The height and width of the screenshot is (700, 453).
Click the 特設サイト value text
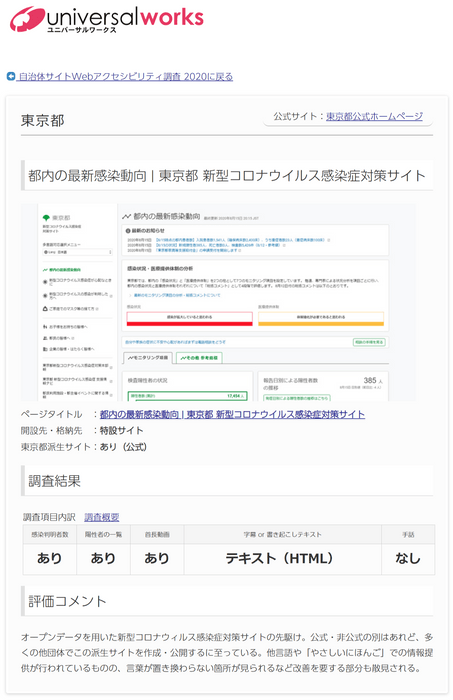[x=121, y=430]
